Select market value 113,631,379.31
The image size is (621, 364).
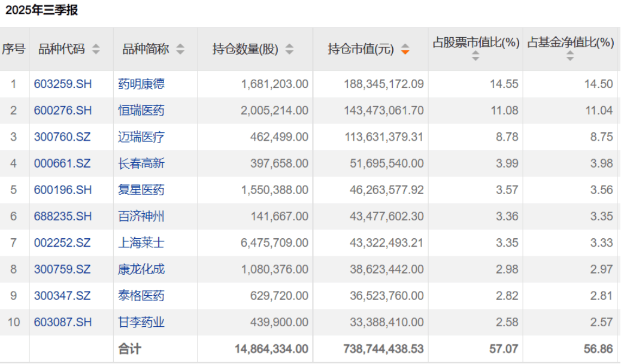pos(384,137)
